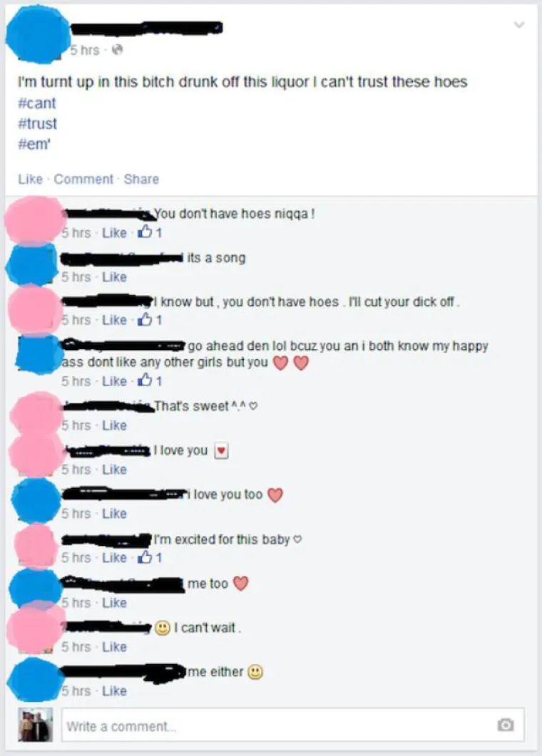Click the camera icon in comment box
The width and height of the screenshot is (542, 756).
coord(506,724)
